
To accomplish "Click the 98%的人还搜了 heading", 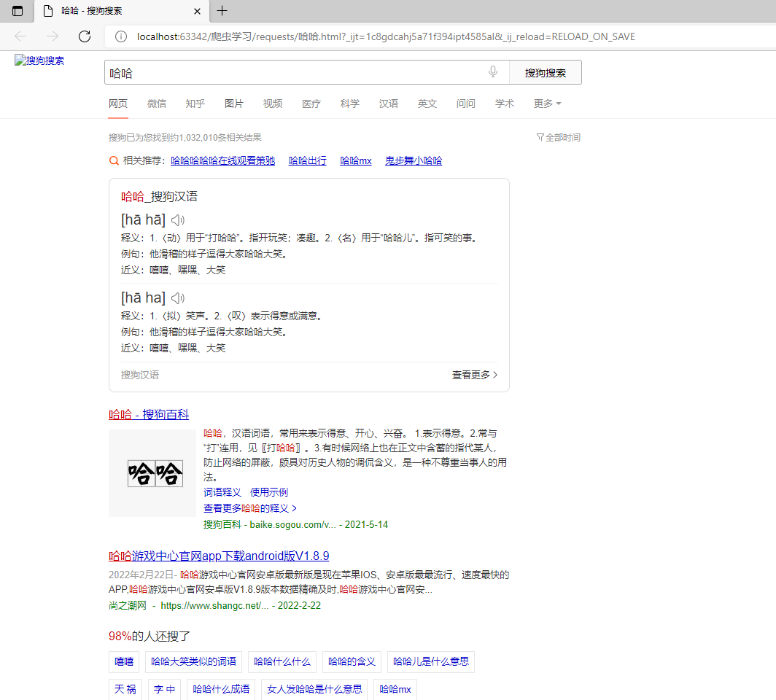I will point(150,636).
